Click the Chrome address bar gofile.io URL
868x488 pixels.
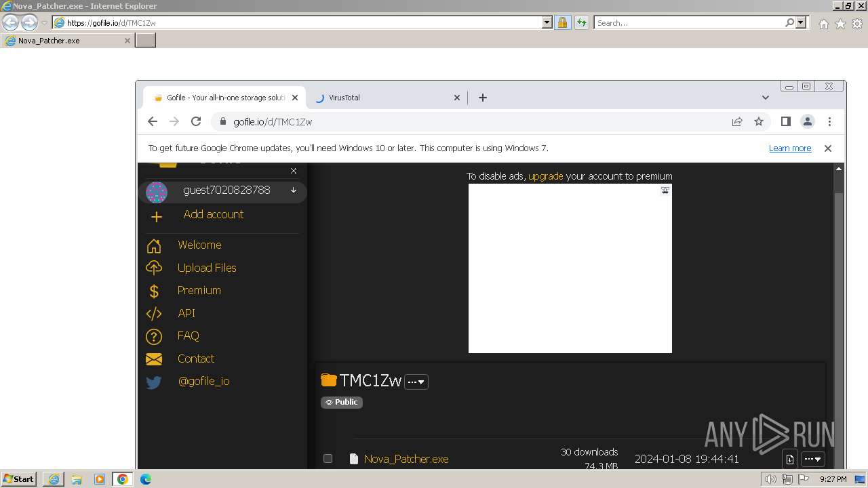tap(273, 122)
